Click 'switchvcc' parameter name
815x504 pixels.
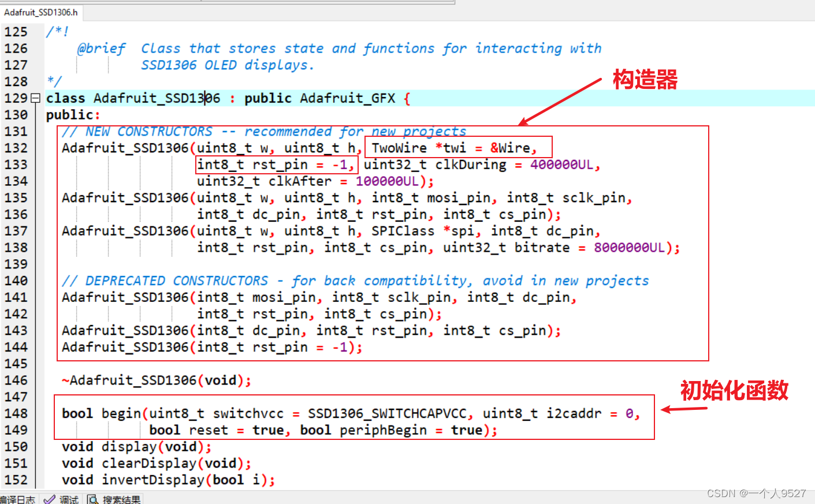[248, 413]
